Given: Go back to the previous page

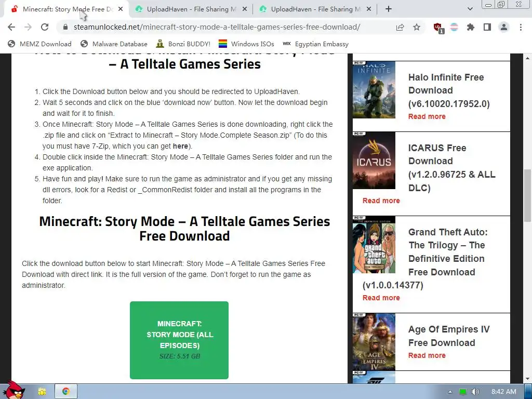Looking at the screenshot, I should (x=11, y=27).
